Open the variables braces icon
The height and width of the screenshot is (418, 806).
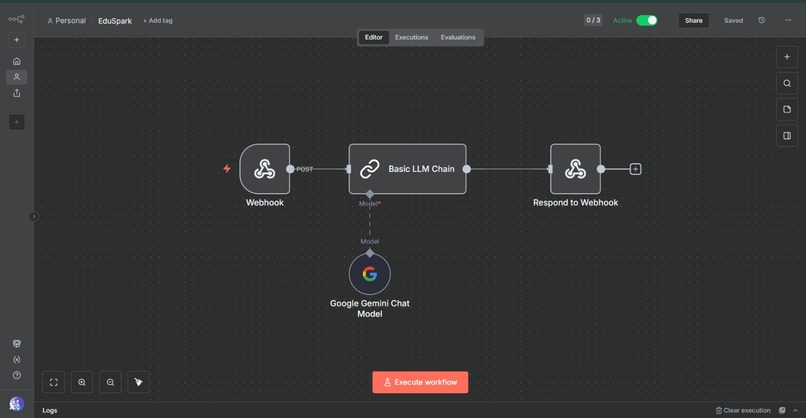click(x=16, y=359)
